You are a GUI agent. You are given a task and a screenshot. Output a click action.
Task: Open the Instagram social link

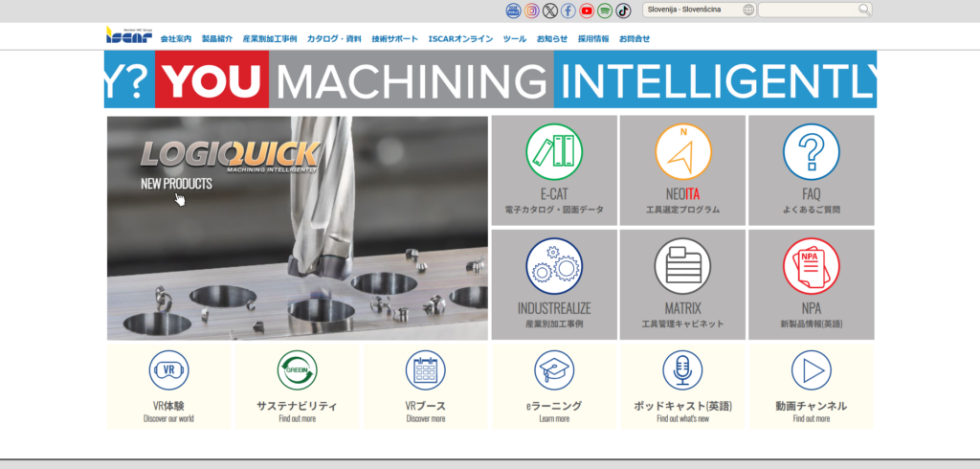[531, 11]
